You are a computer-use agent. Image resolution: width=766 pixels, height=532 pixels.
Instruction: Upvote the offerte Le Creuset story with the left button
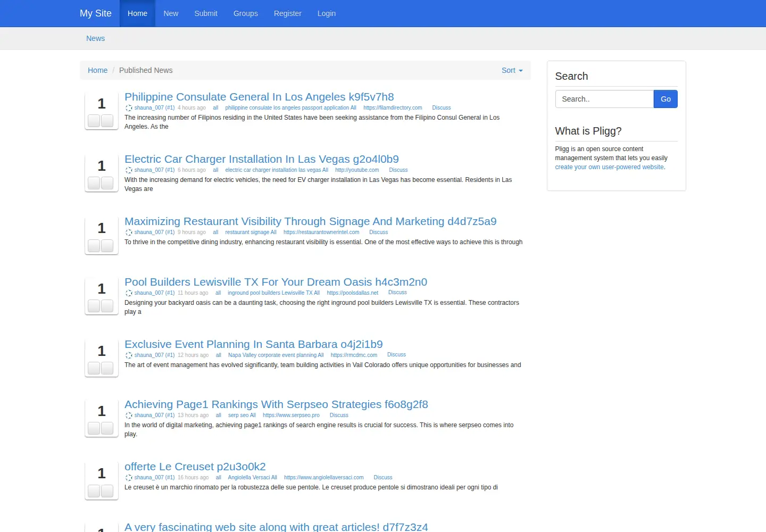coord(94,491)
